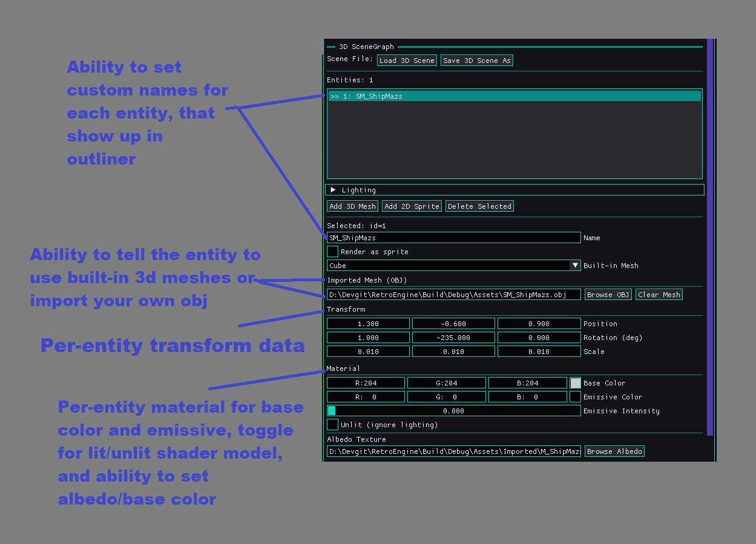Click Browse OBJ to pick a mesh file
756x544 pixels.
tap(608, 294)
